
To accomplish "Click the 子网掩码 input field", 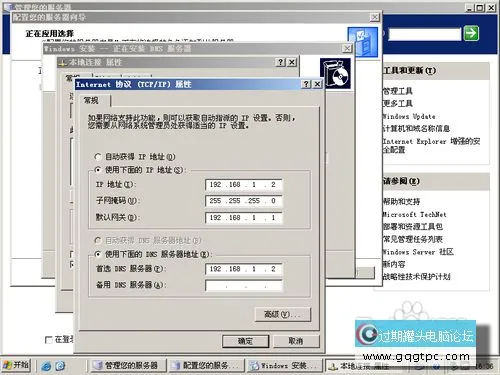I will coord(244,201).
